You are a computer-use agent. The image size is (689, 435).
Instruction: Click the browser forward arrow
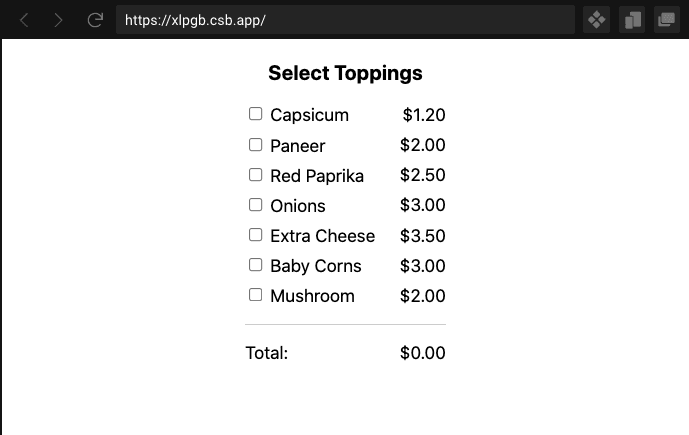[58, 20]
